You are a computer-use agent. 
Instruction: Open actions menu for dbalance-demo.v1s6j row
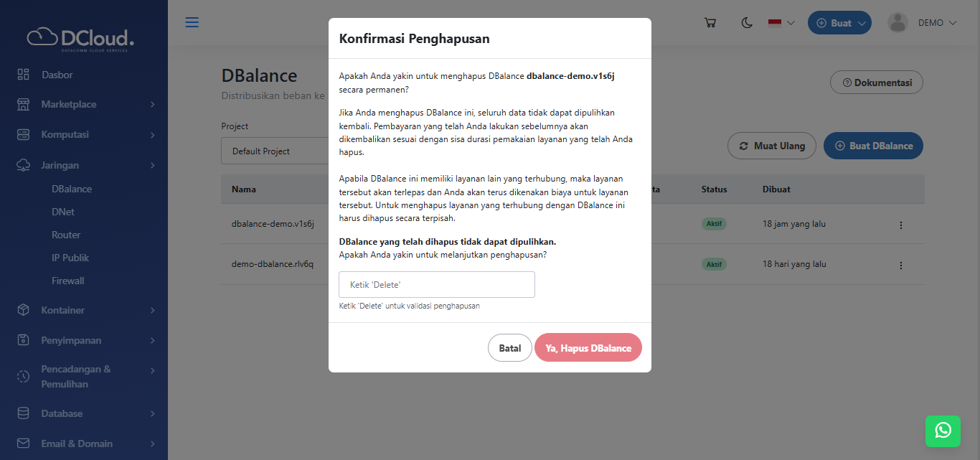(x=901, y=225)
